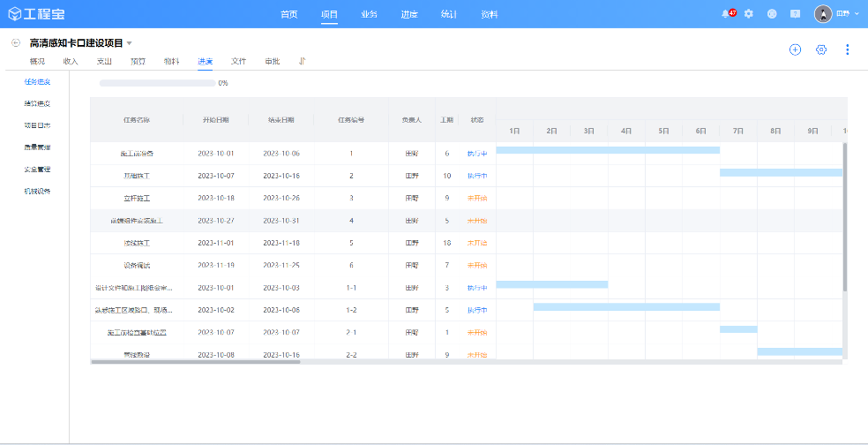Select the 进度 project sub-tab

tap(206, 61)
